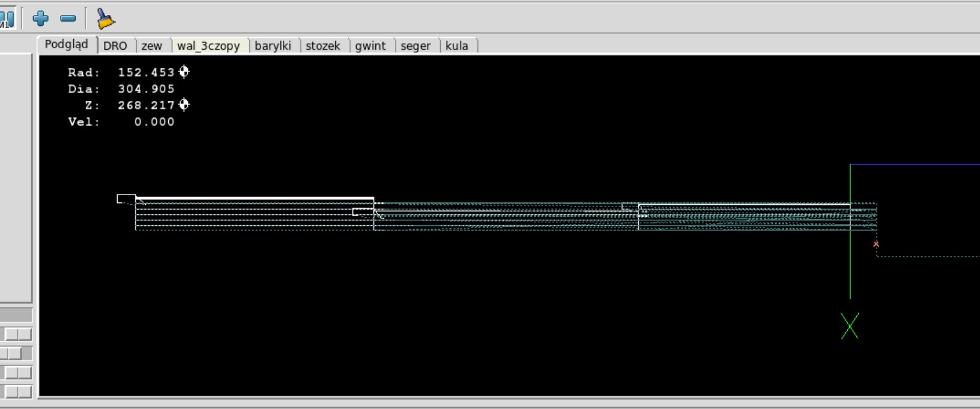Image resolution: width=980 pixels, height=409 pixels.
Task: Open the barylki tab
Action: 273,46
